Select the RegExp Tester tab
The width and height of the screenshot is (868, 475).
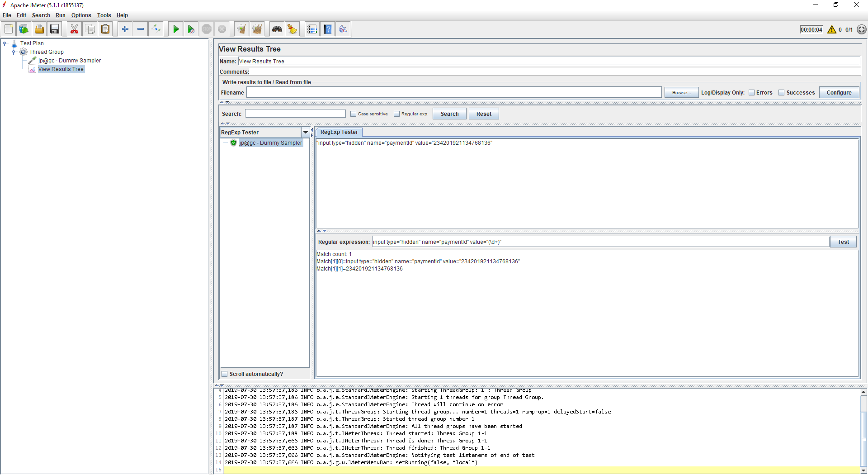[x=339, y=132]
